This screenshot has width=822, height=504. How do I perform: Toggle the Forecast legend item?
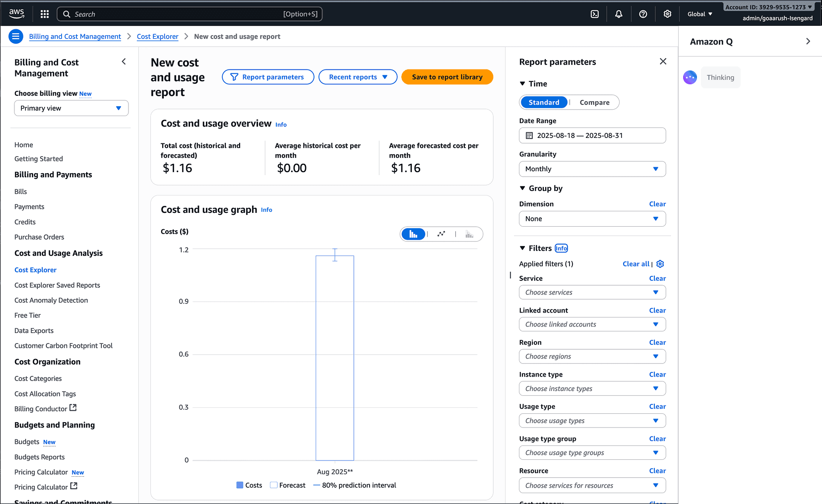288,485
